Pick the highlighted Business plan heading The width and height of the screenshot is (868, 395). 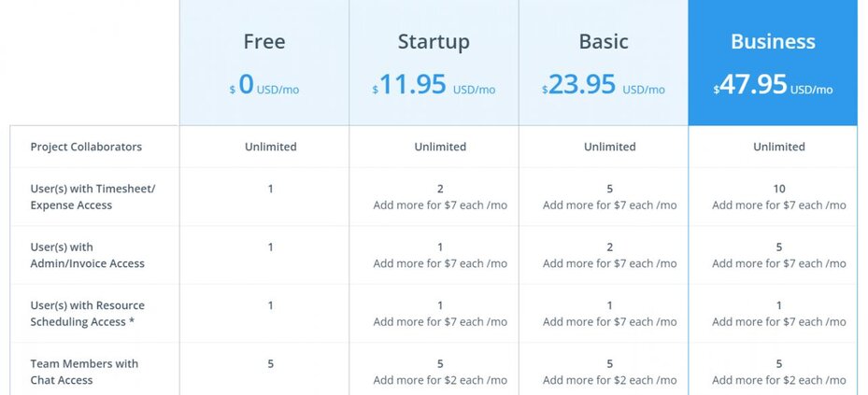coord(773,42)
